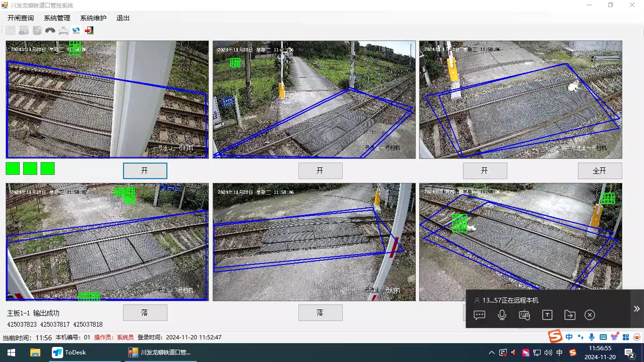The image size is (644, 362).
Task: Toggle Sogou Chinese/English input mode
Action: [569, 337]
